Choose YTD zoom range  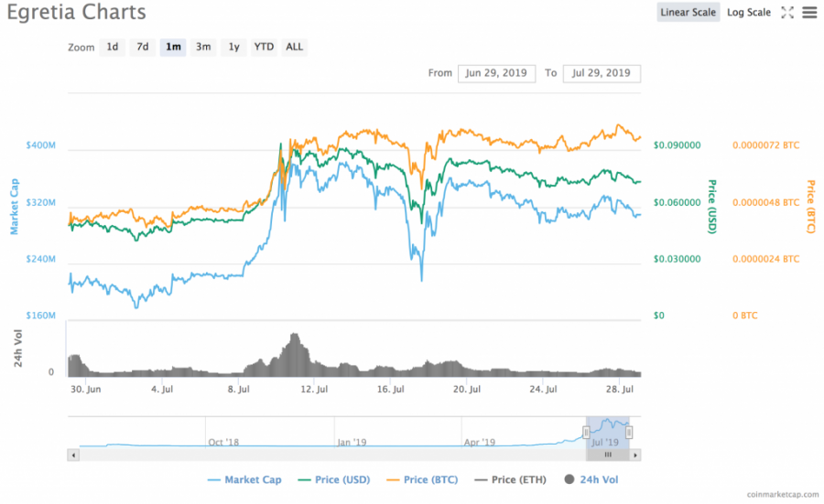[x=264, y=47]
